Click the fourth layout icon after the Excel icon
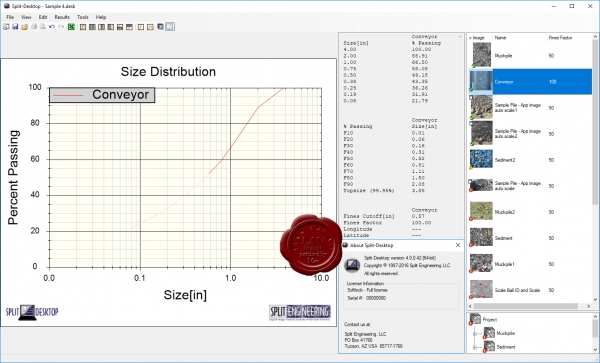Screen dimensions: 600x363 111,27
